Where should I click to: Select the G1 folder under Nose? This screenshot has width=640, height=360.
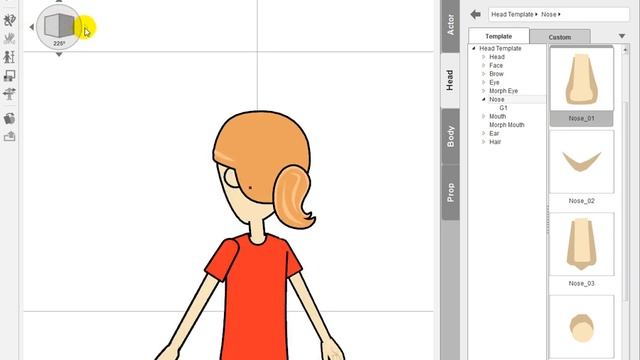tap(503, 108)
